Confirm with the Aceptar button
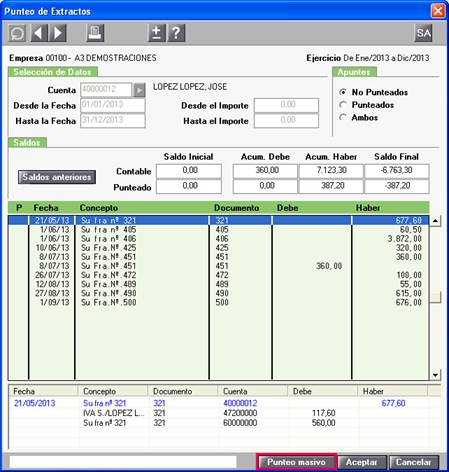The image size is (449, 472). point(362,462)
